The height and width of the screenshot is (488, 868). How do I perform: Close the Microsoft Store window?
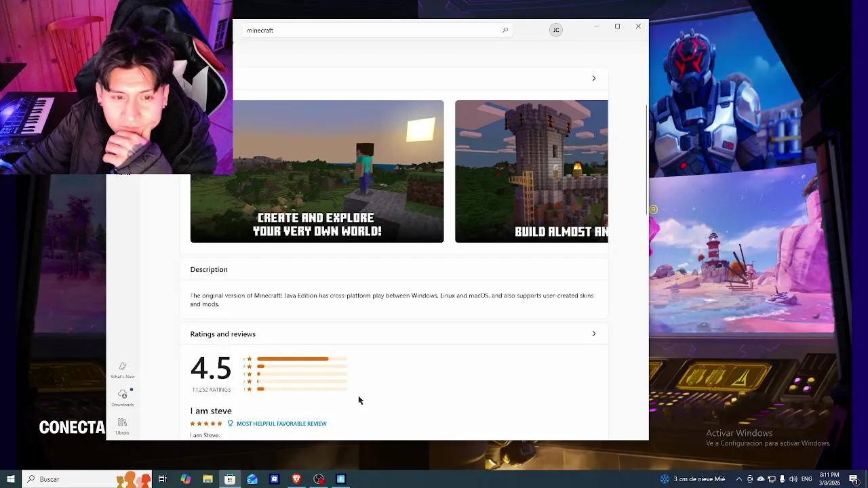[x=638, y=26]
